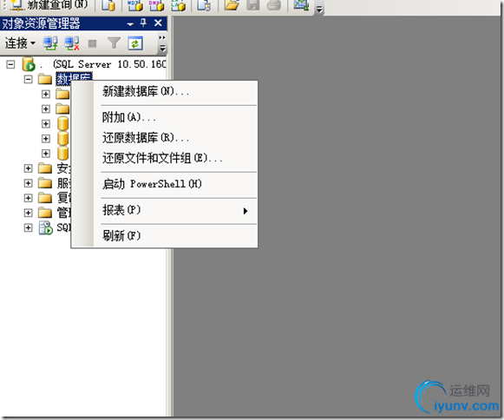This screenshot has width=504, height=420.
Task: Open an Analysis Services DMX query
Action: 156,5
